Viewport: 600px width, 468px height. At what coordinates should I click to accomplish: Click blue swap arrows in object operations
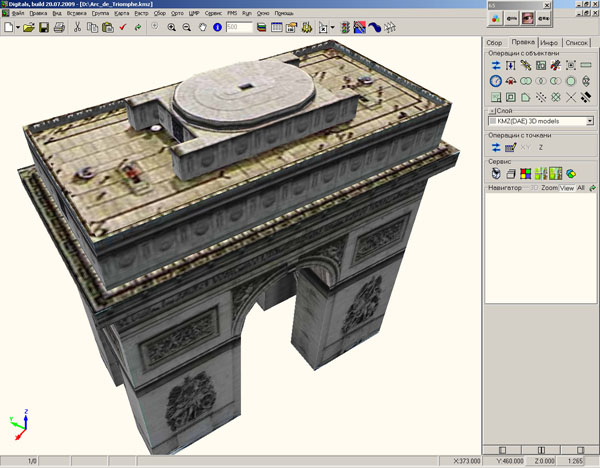(x=496, y=65)
